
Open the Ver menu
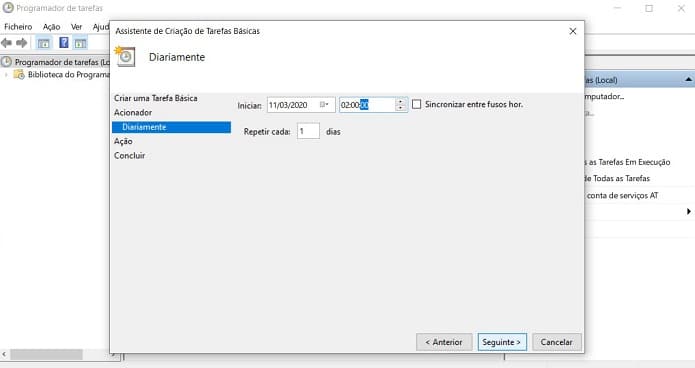[x=77, y=27]
